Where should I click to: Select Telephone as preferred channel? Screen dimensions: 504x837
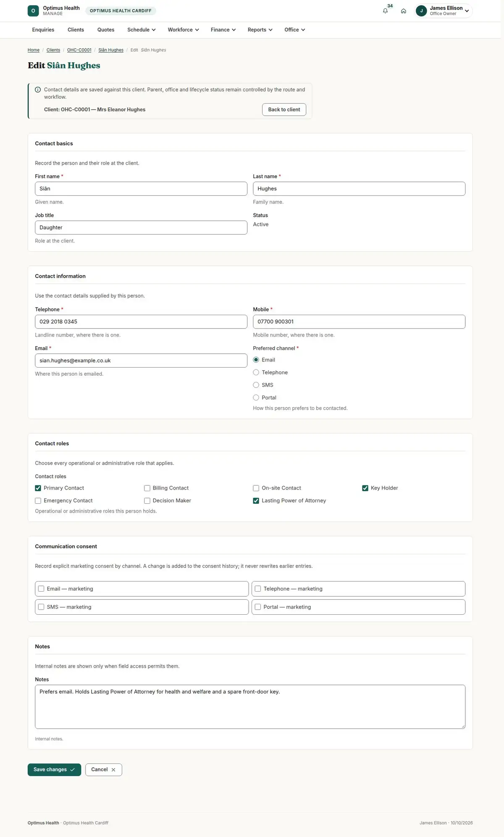coord(256,373)
